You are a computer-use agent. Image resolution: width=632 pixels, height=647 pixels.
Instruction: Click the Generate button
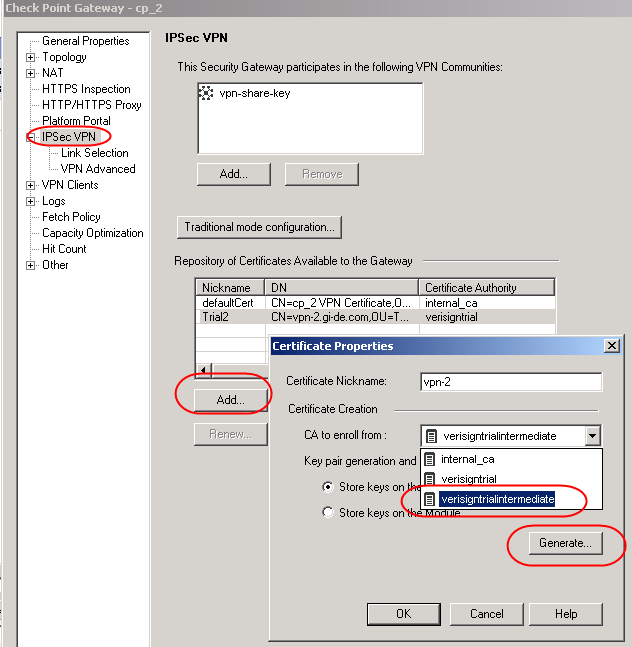click(x=565, y=543)
